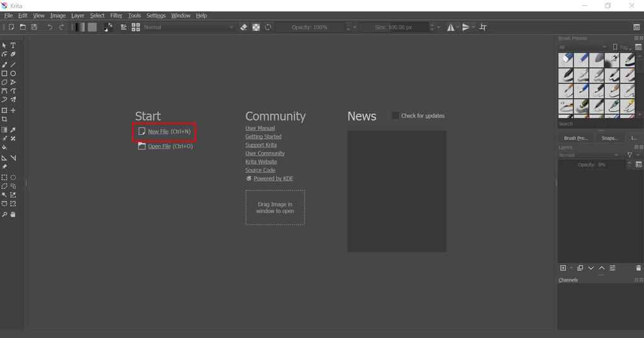
Task: Select the Move tool
Action: (x=13, y=111)
